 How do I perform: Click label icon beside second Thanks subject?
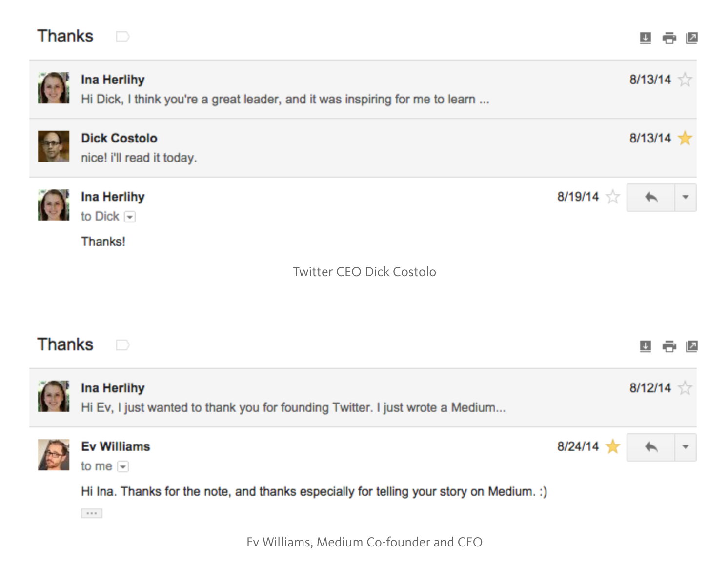122,345
